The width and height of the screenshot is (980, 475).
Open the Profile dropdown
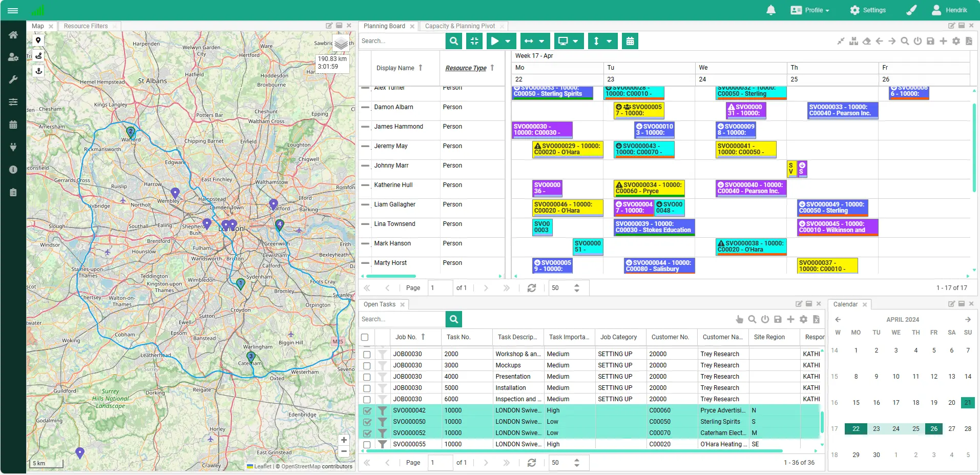click(x=809, y=10)
